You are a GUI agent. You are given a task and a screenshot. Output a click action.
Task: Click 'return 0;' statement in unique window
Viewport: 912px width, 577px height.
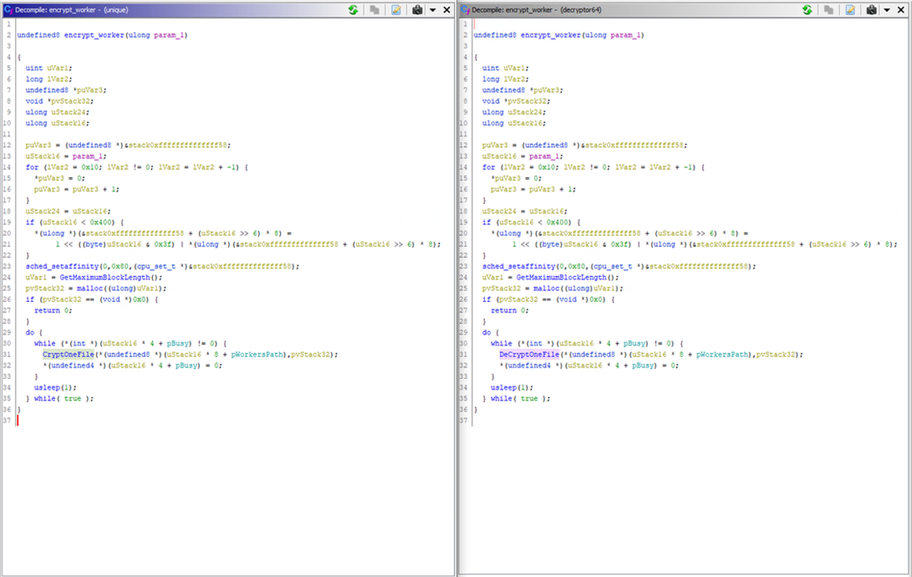click(53, 311)
